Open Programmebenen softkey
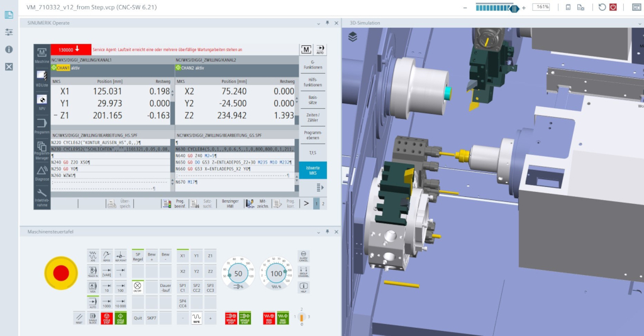 coord(313,135)
